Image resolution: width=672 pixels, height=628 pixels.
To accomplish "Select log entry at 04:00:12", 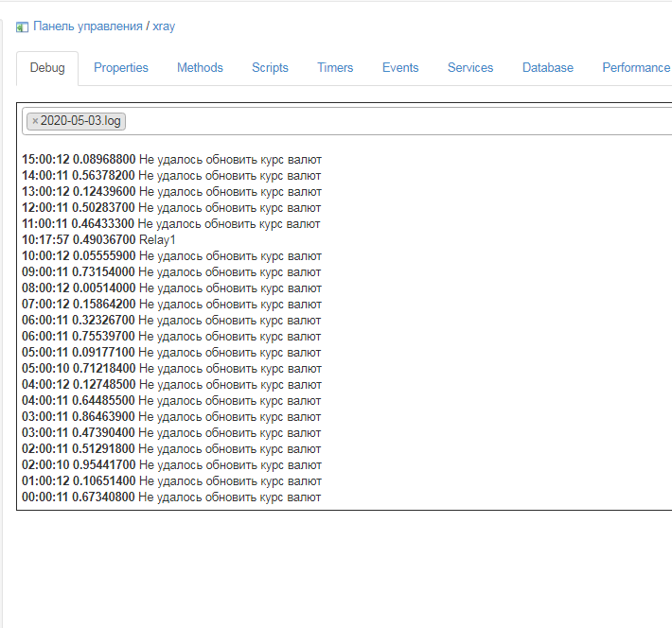I will [x=171, y=384].
